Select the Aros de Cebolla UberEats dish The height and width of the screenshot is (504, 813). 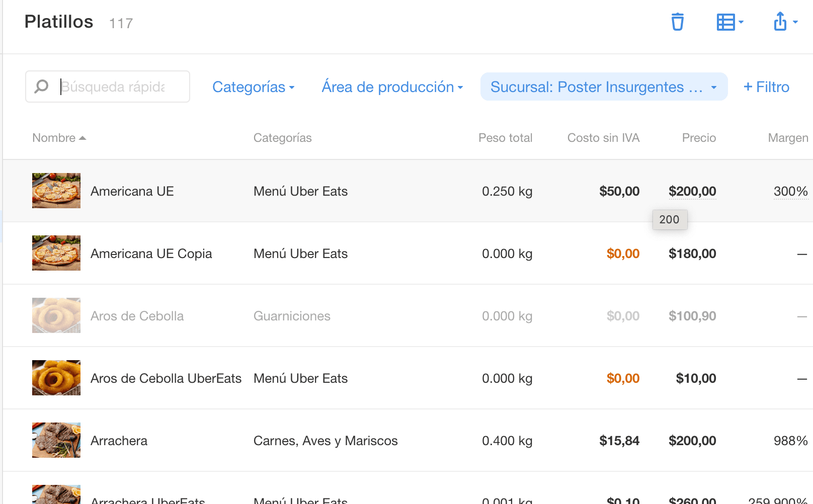click(166, 378)
